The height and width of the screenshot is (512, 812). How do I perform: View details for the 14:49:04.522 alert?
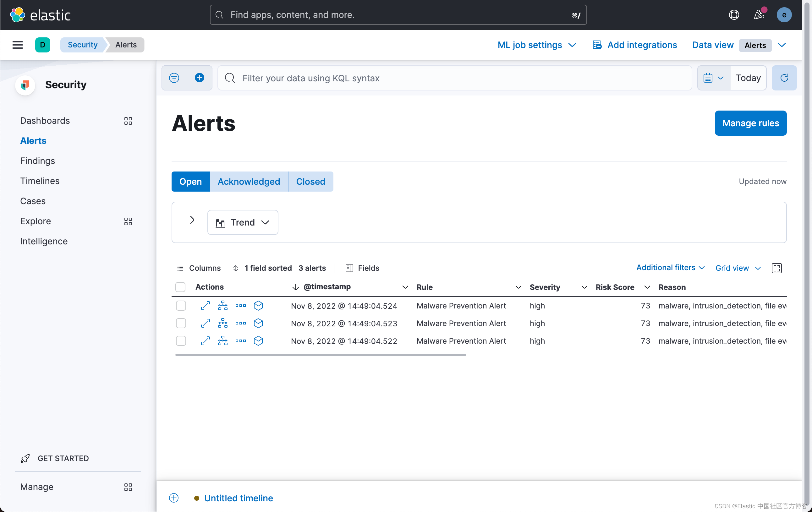206,341
